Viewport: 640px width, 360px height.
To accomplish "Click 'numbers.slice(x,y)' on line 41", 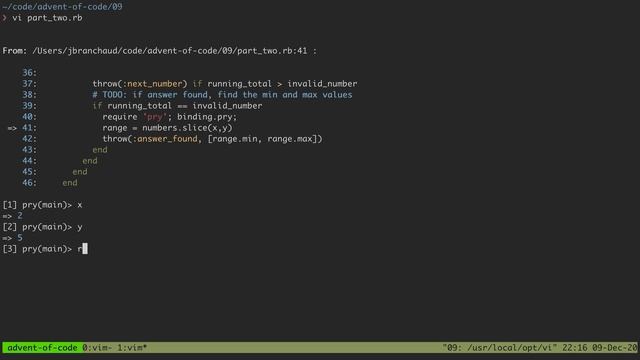I will coord(187,128).
